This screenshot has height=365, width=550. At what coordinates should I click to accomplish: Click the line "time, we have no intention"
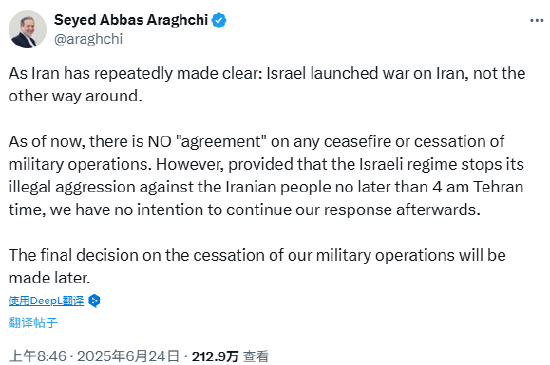(244, 210)
